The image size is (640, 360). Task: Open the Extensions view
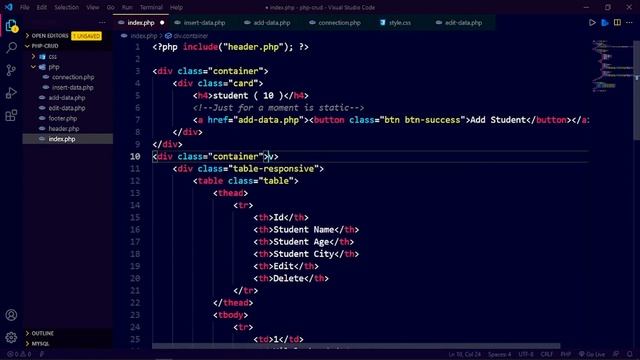11,116
